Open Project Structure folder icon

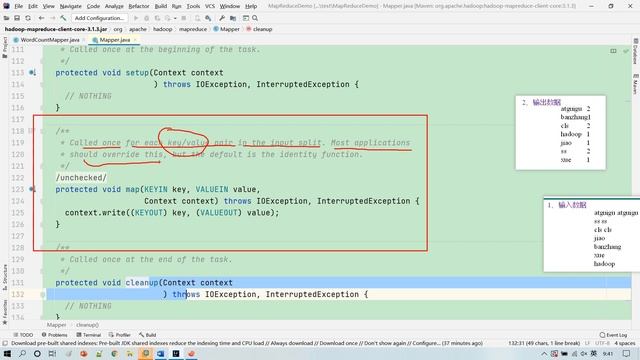(233, 18)
